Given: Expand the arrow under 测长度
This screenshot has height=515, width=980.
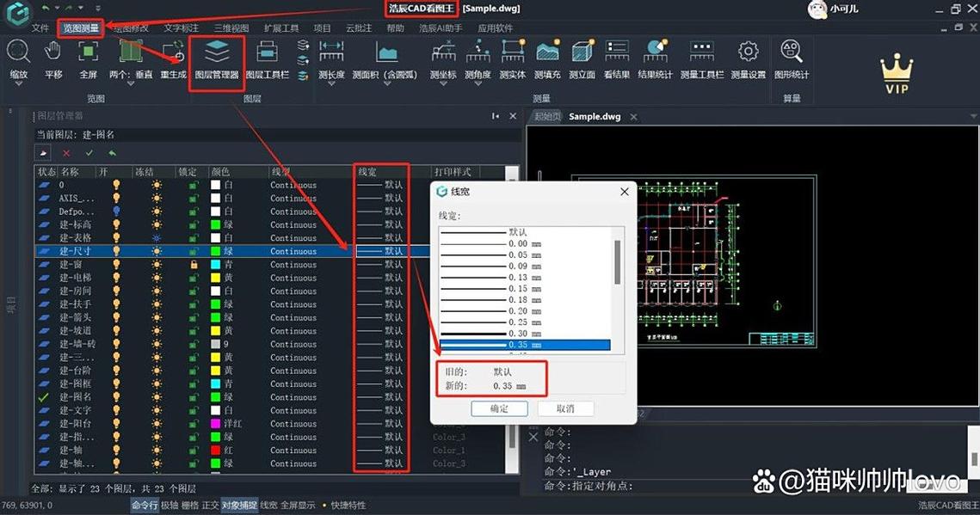Looking at the screenshot, I should click(331, 83).
